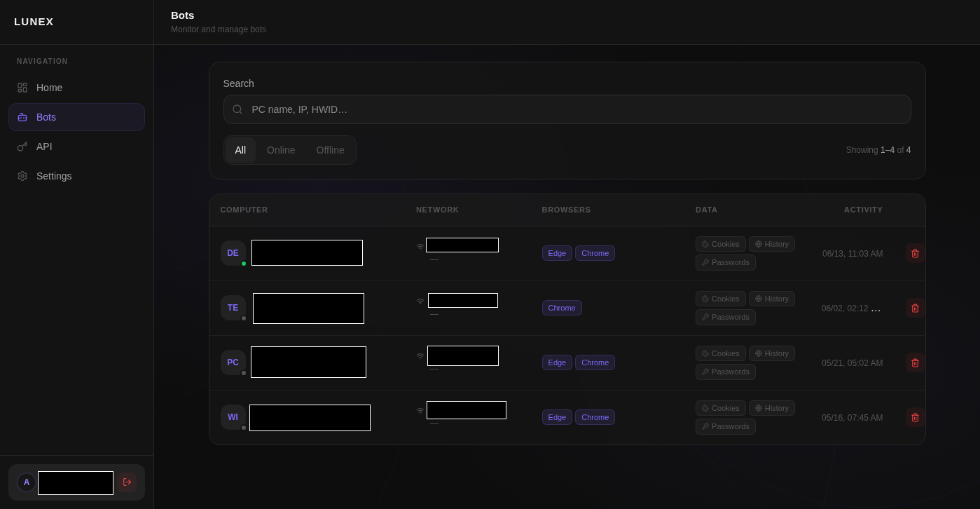Click the A account avatar
The image size is (980, 509).
point(27,482)
